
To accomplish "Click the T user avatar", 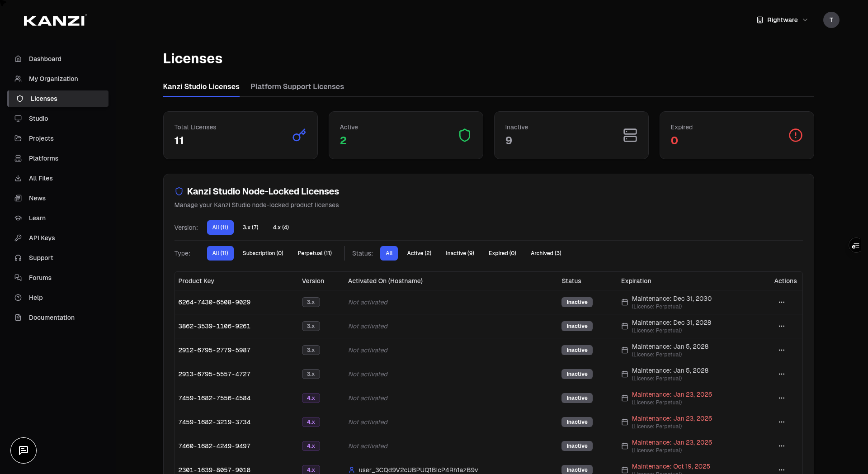I will click(x=831, y=20).
